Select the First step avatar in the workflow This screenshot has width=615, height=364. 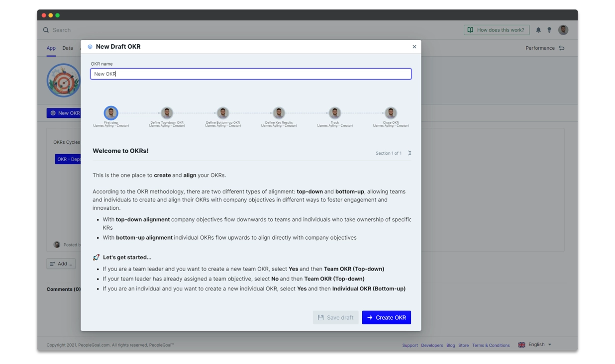(110, 113)
